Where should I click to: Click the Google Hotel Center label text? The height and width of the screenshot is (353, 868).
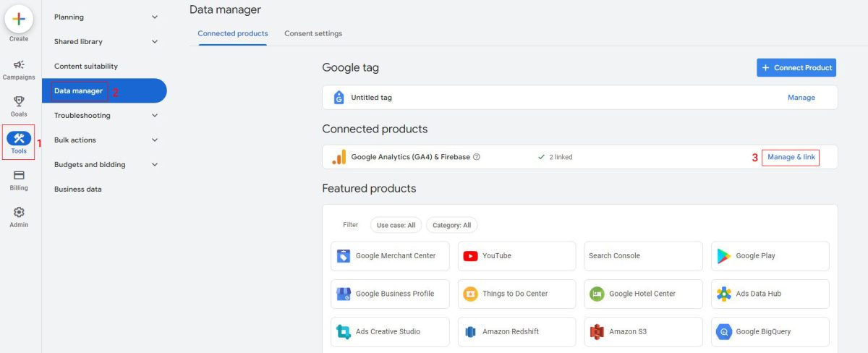pos(642,294)
